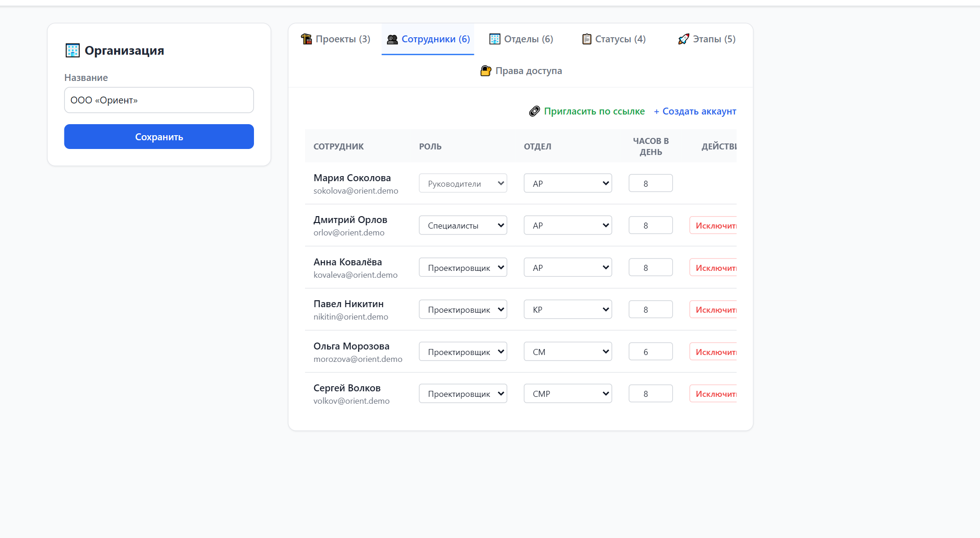This screenshot has height=538, width=980.
Task: Click the name Анна Ковалёва
Action: pyautogui.click(x=347, y=262)
